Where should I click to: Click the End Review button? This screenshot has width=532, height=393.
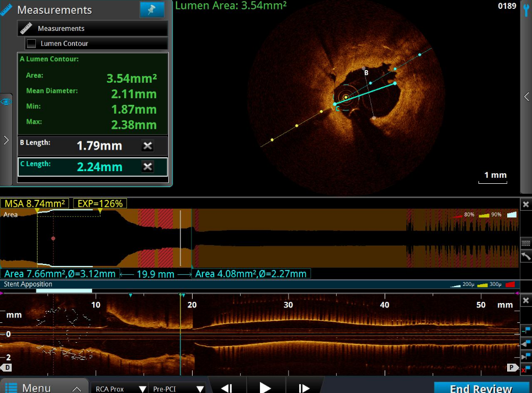(x=481, y=387)
